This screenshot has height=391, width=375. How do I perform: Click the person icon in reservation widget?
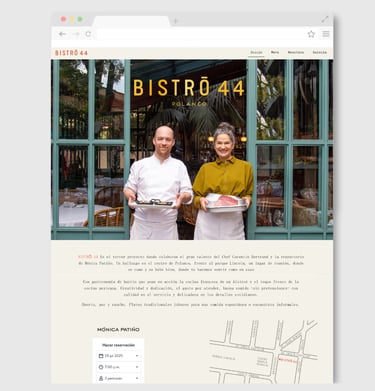tap(101, 378)
